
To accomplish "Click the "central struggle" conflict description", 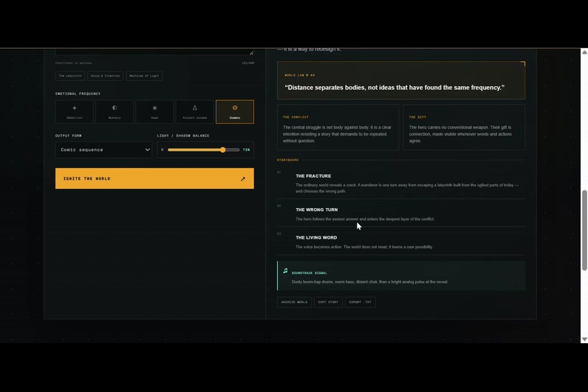I will (x=337, y=134).
